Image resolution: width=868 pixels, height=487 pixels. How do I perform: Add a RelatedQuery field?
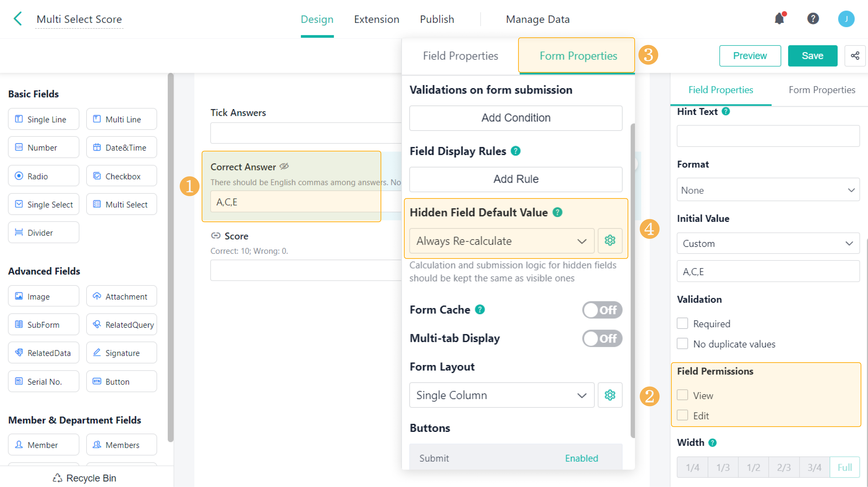121,324
